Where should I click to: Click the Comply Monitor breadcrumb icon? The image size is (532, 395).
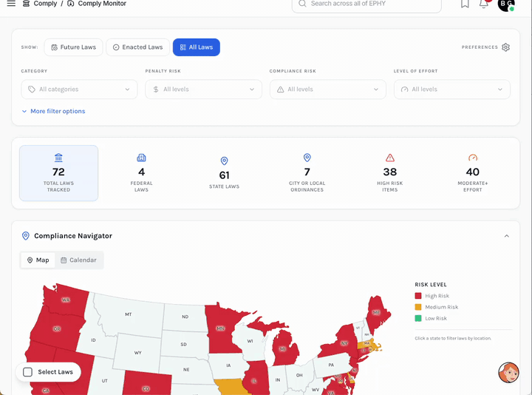pyautogui.click(x=71, y=4)
